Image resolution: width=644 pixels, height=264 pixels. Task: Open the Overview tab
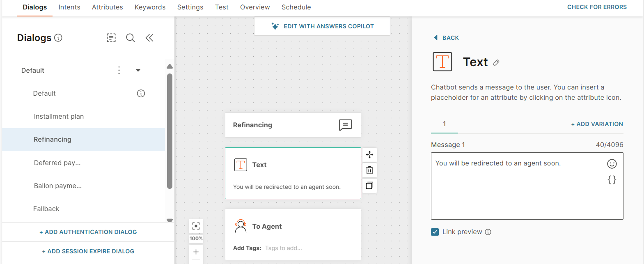(255, 7)
